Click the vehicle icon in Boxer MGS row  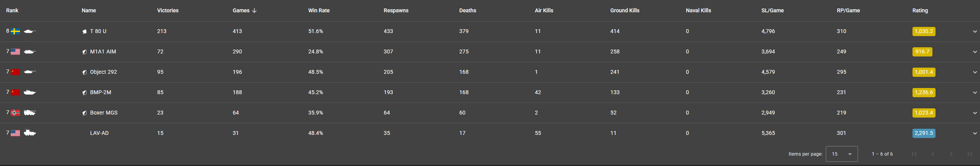click(x=30, y=113)
